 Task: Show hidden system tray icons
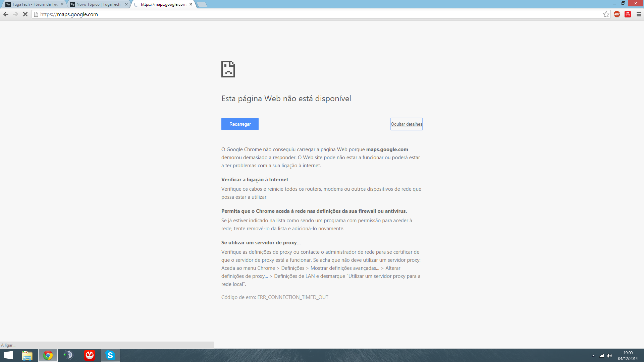click(593, 356)
